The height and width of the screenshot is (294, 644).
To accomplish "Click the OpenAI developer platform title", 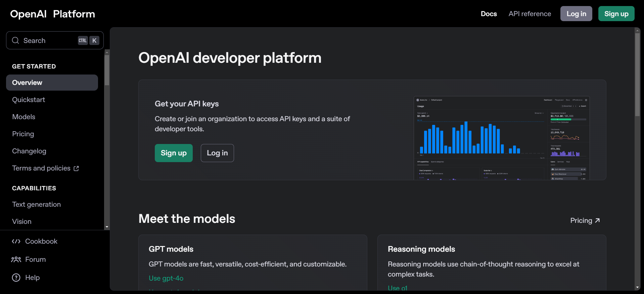I will [x=230, y=58].
